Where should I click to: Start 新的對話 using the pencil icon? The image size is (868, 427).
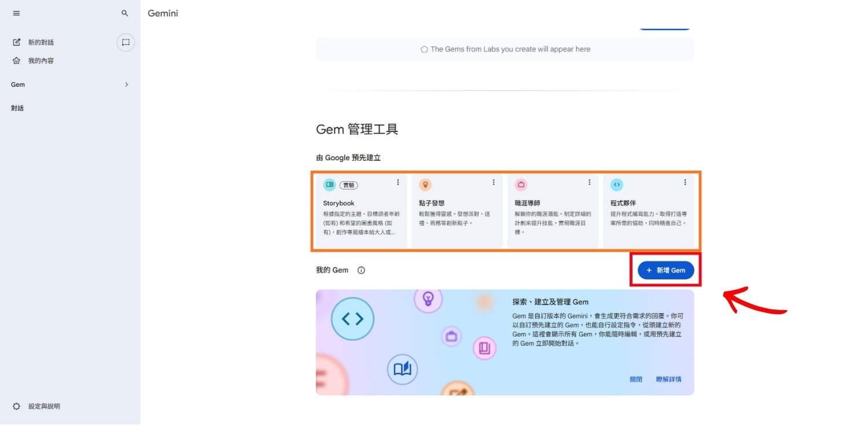click(16, 42)
